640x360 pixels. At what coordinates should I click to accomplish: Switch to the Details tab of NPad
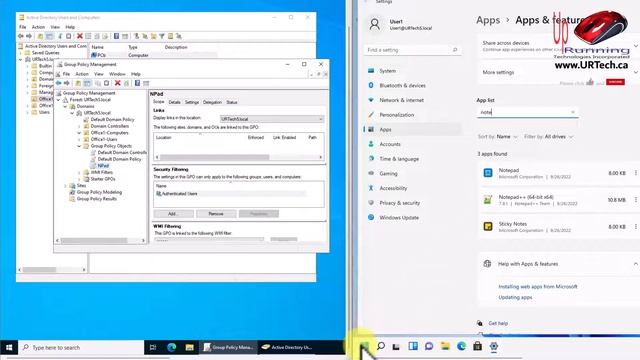pyautogui.click(x=174, y=102)
